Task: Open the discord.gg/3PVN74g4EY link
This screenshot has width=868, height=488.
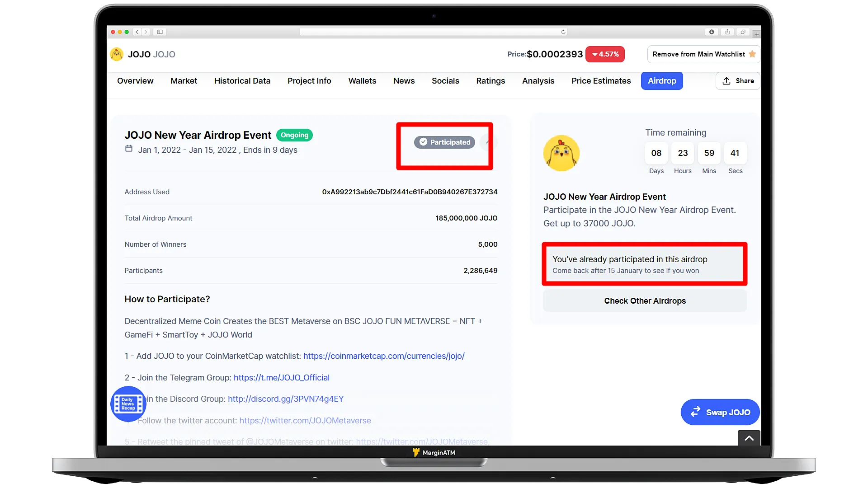Action: [286, 399]
